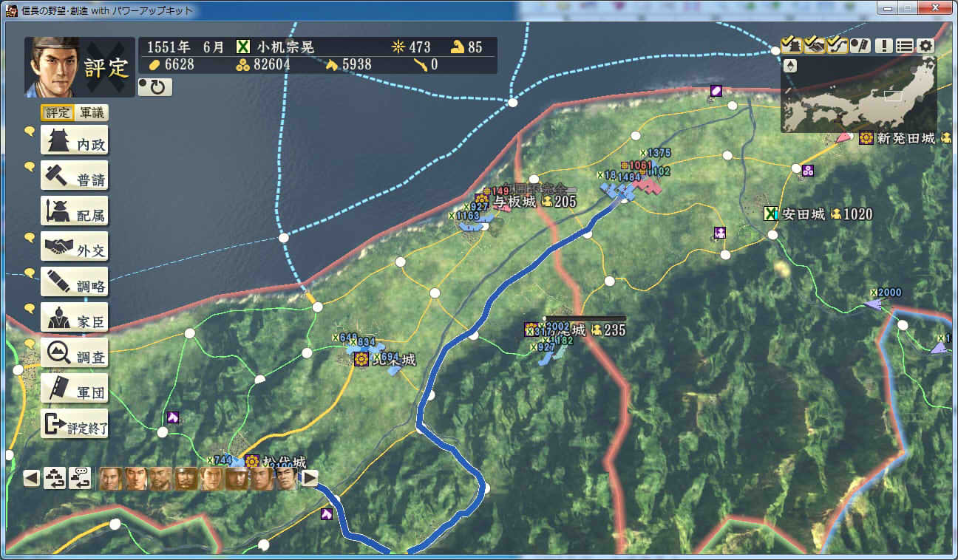Toggle the handshake diplomacy display filter
This screenshot has width=958, height=560.
(x=814, y=45)
